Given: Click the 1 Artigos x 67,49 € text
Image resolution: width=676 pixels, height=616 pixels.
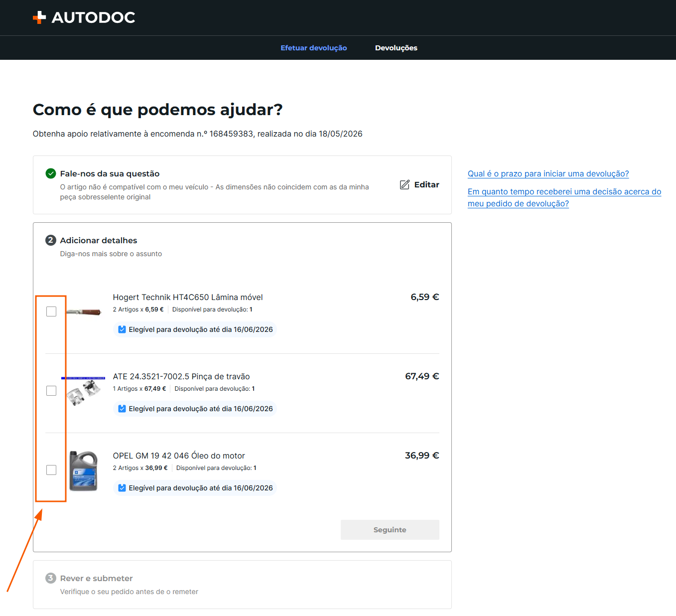Looking at the screenshot, I should pyautogui.click(x=139, y=389).
